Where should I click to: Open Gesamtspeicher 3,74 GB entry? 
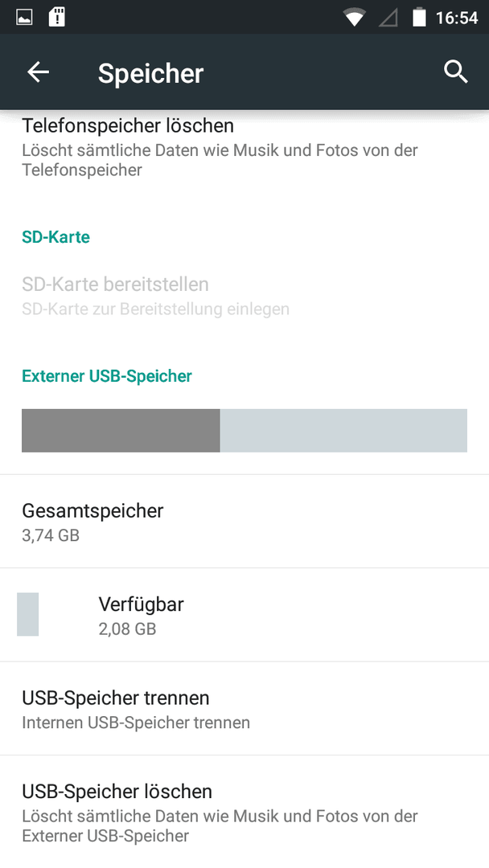pyautogui.click(x=244, y=521)
